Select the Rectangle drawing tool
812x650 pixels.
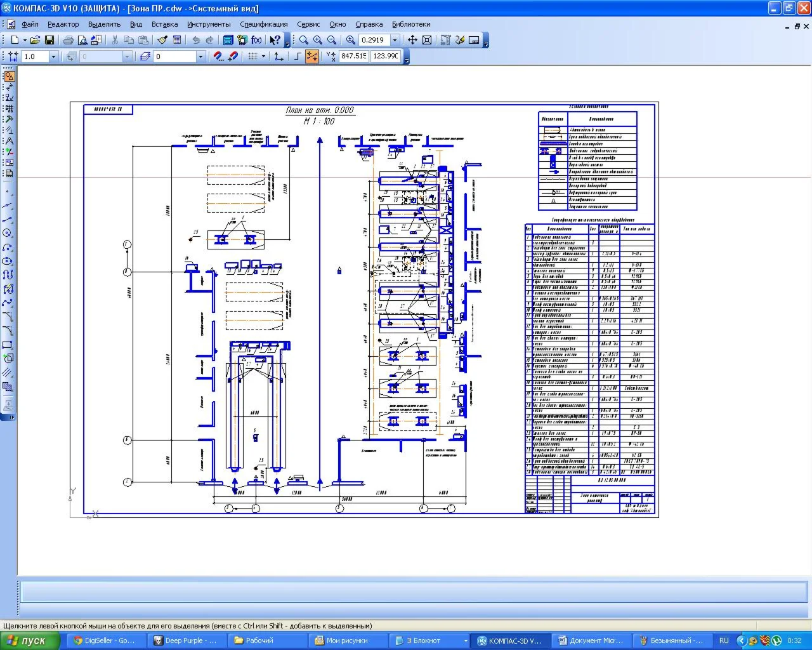point(8,345)
